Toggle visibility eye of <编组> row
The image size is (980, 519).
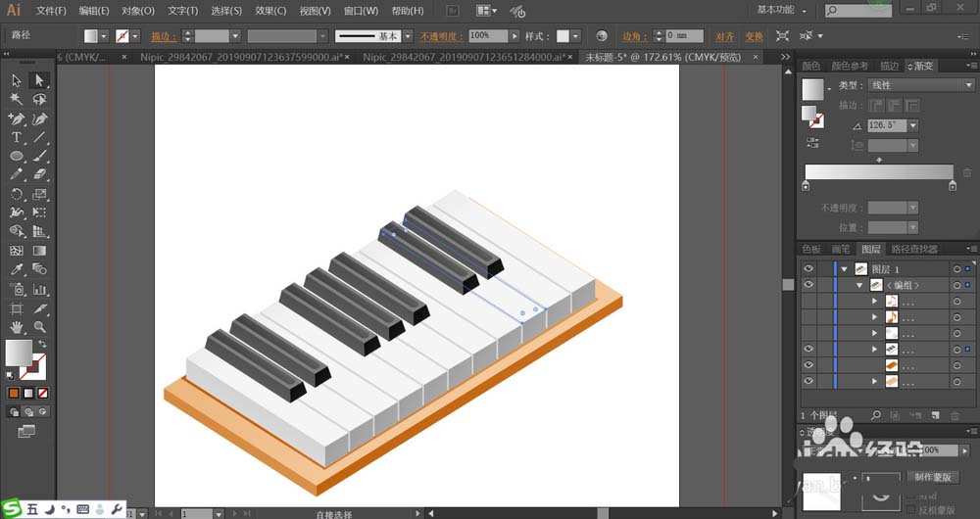click(x=808, y=285)
